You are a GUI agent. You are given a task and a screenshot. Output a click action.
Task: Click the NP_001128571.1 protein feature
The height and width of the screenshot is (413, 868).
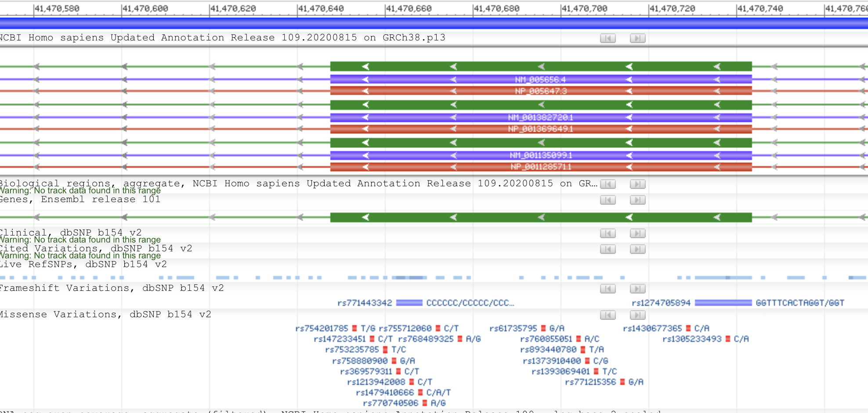(x=540, y=167)
